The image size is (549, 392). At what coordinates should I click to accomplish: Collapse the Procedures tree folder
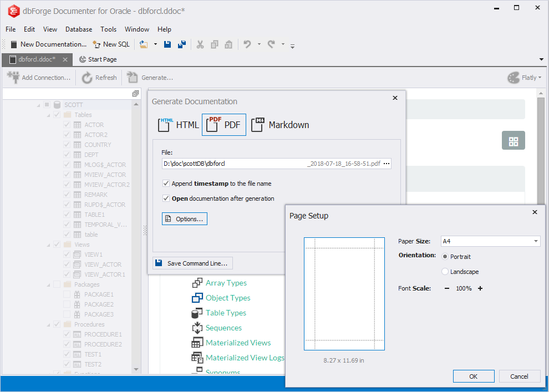(49, 325)
